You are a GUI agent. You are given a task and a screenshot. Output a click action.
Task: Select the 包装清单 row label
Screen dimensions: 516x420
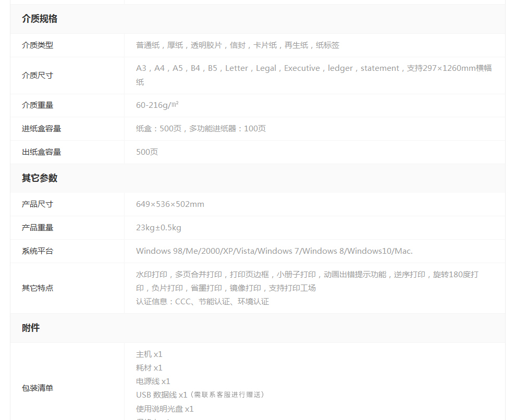(x=38, y=388)
